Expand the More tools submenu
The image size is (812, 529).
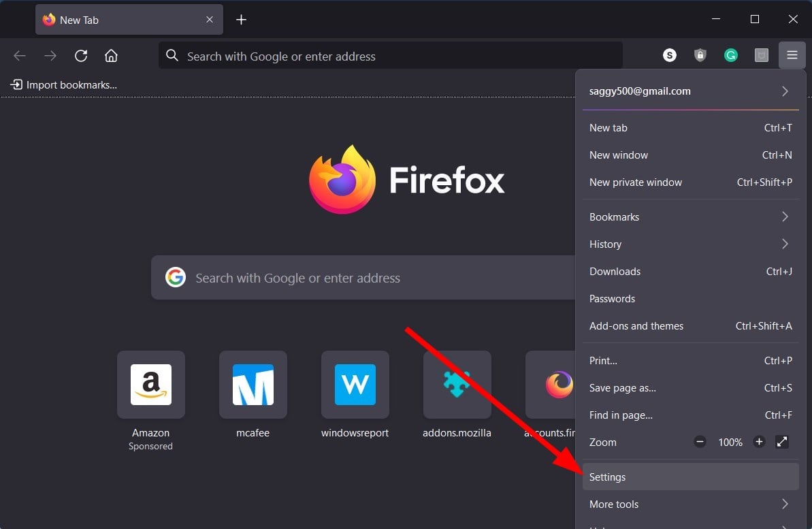coord(690,504)
